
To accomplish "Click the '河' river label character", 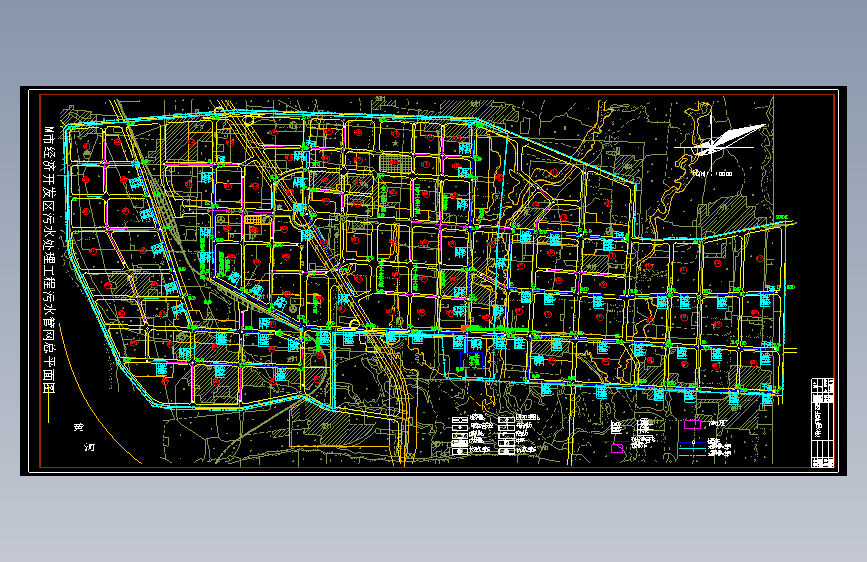I will point(90,446).
